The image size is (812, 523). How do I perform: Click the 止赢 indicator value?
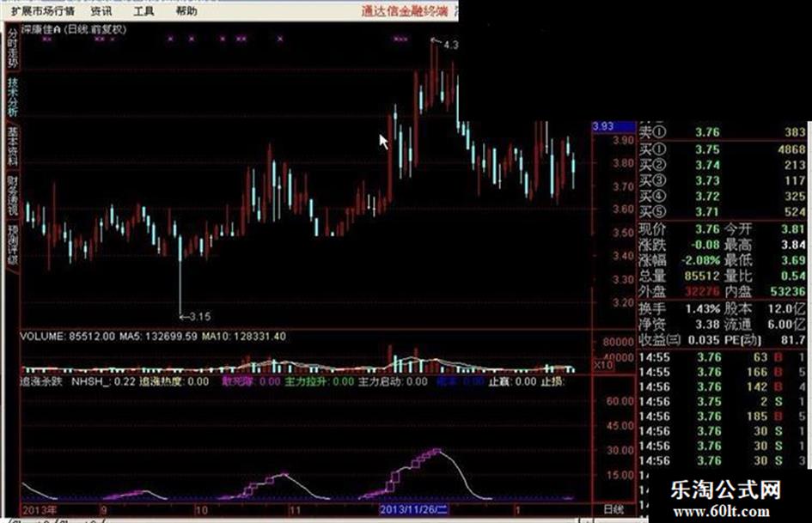tap(513, 382)
